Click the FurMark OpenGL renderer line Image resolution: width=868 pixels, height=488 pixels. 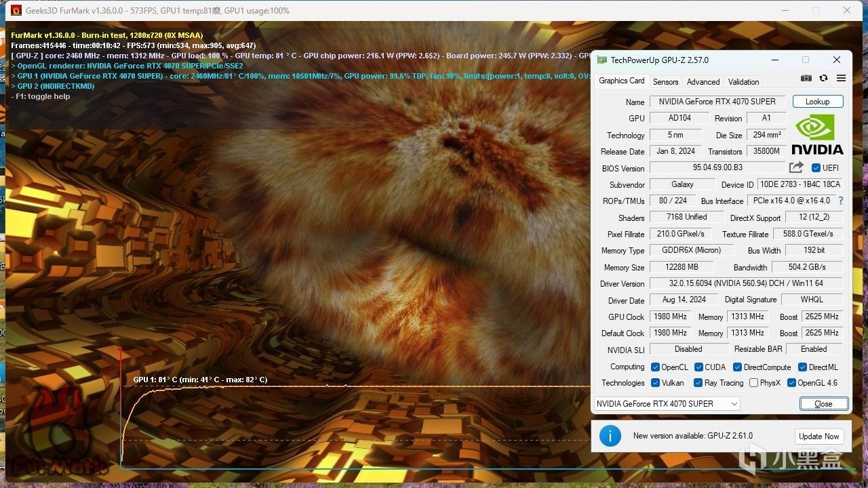(127, 66)
